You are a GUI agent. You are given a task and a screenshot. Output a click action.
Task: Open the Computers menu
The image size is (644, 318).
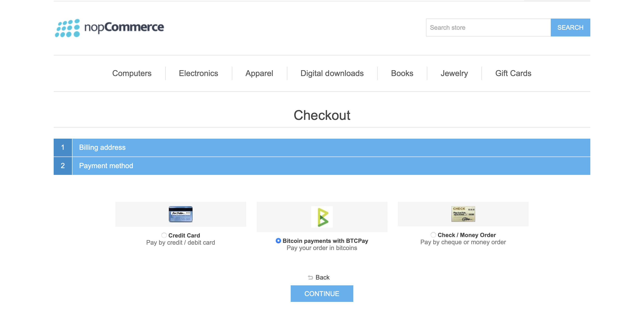(132, 73)
